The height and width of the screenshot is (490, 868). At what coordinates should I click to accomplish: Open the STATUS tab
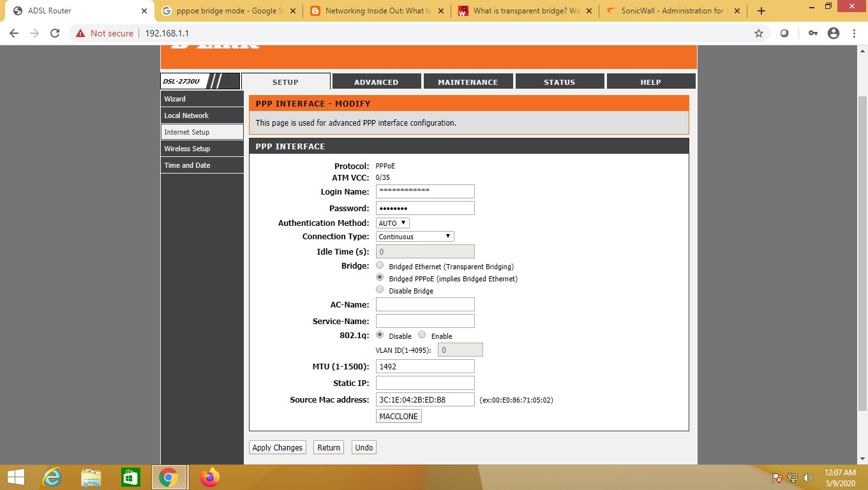click(560, 82)
